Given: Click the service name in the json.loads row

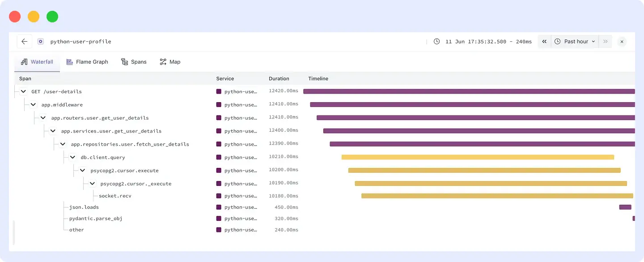Looking at the screenshot, I should (x=241, y=207).
